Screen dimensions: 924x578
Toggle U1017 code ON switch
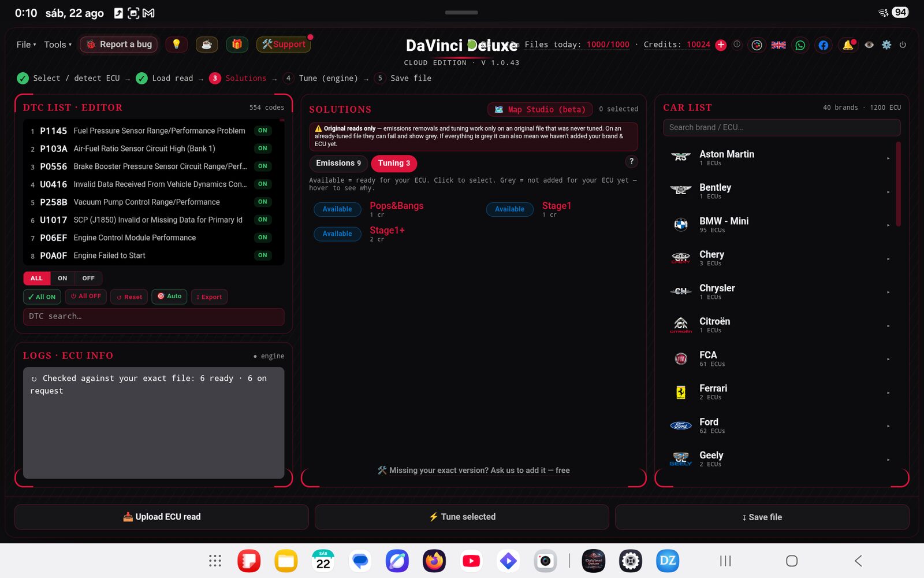(x=263, y=220)
